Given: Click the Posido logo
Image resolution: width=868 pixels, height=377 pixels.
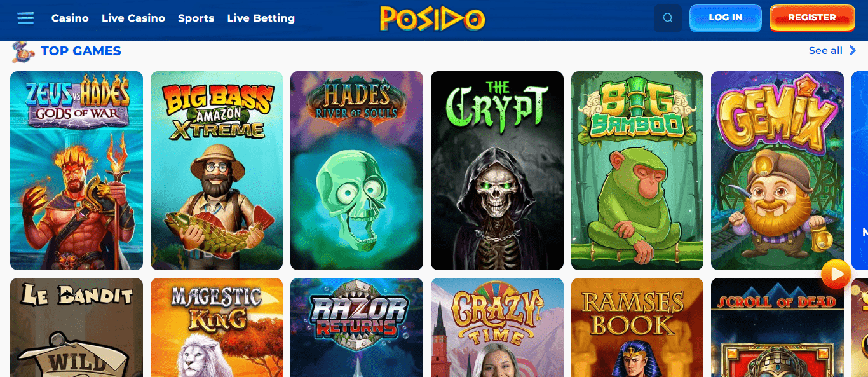Looking at the screenshot, I should [x=433, y=18].
